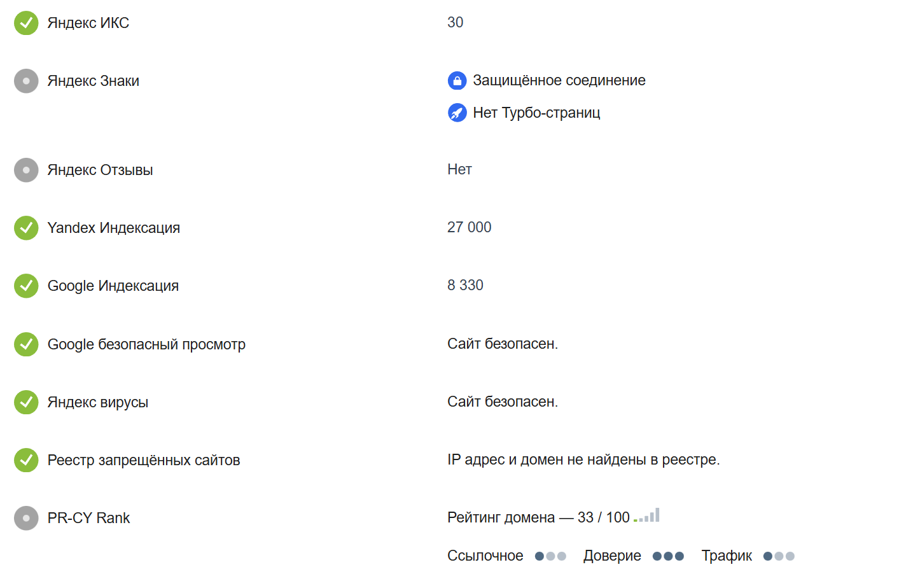Click the Яндекс ИКС label
This screenshot has width=913, height=588.
pyautogui.click(x=88, y=23)
